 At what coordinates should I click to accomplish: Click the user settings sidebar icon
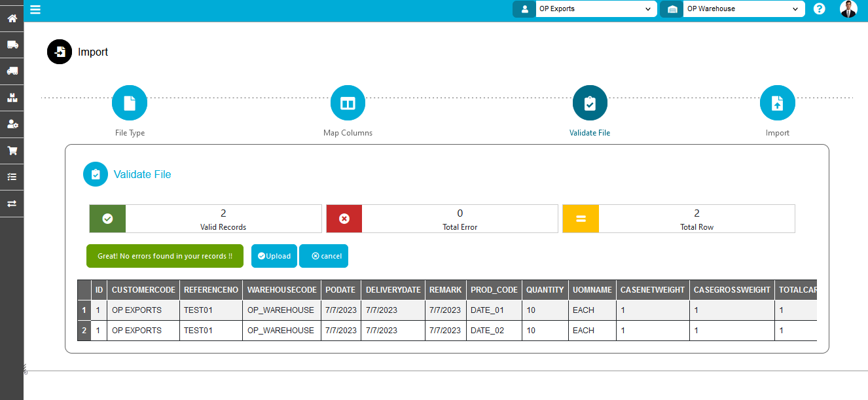[x=12, y=124]
